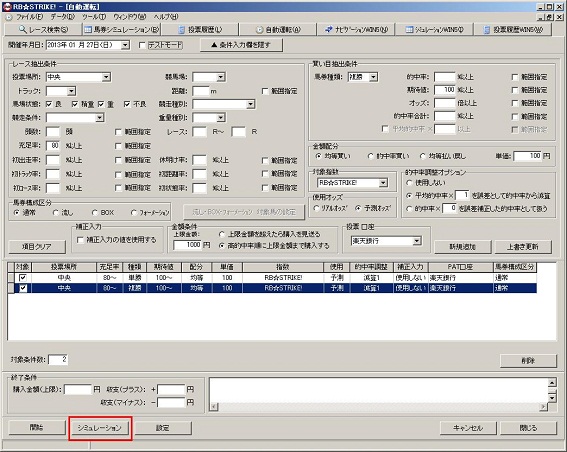Enable 補正入力の値を使用する checkbox
The image size is (567, 452).
click(80, 240)
